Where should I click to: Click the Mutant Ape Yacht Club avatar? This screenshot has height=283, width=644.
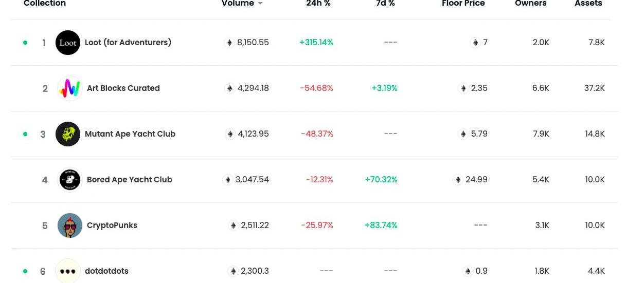click(x=68, y=134)
